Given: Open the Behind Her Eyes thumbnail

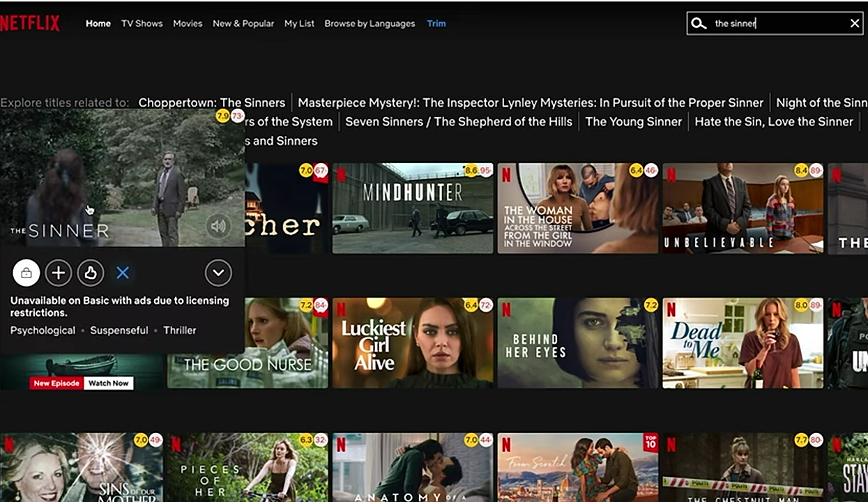Looking at the screenshot, I should pos(578,342).
